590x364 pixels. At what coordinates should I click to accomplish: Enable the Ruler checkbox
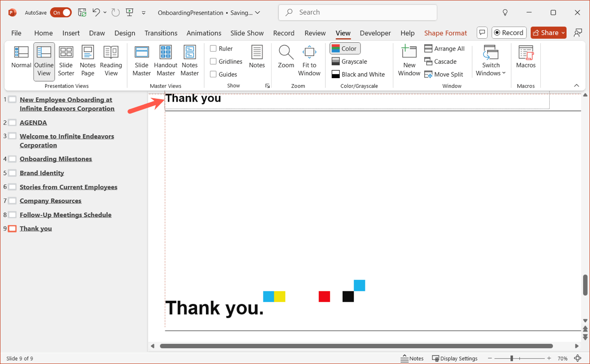[213, 49]
